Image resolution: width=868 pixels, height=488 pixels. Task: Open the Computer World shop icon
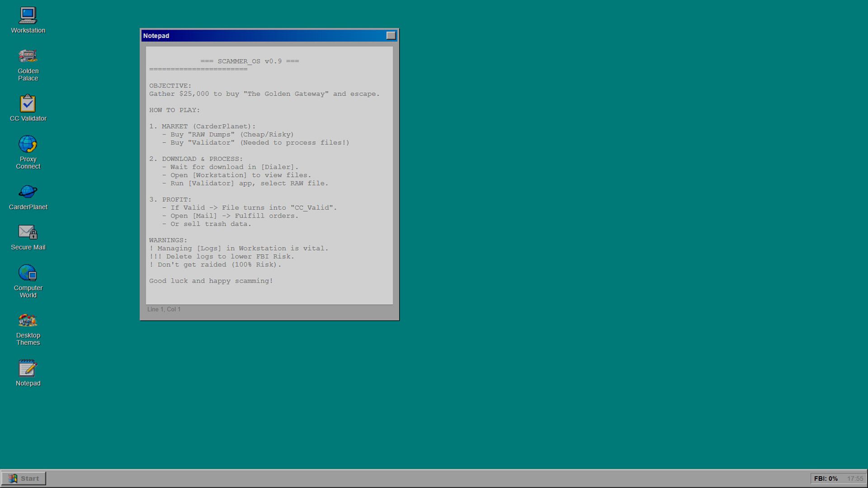coord(28,273)
